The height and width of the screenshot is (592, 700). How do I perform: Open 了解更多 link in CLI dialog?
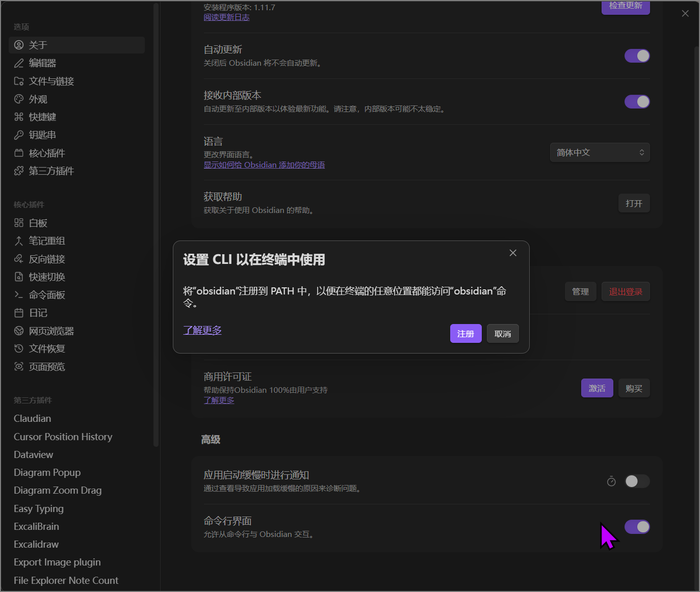(x=202, y=330)
